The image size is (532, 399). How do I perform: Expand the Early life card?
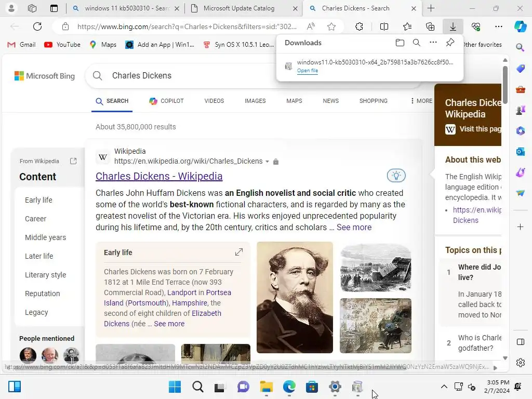pos(239,252)
